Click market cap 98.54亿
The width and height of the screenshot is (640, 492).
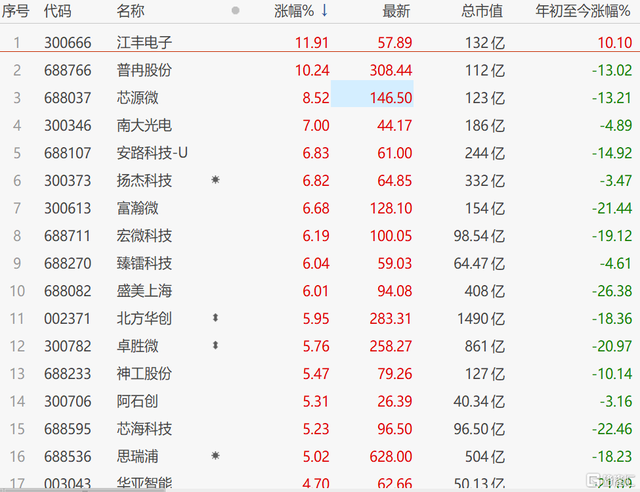[x=480, y=236]
